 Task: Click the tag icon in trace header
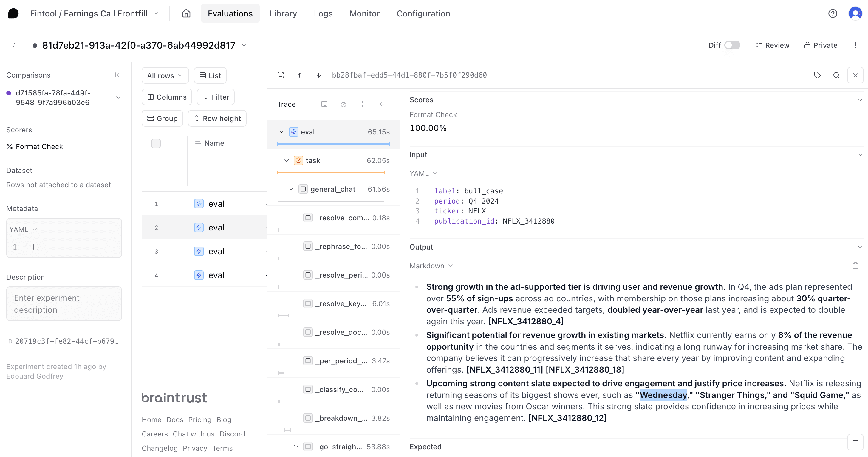pos(817,75)
